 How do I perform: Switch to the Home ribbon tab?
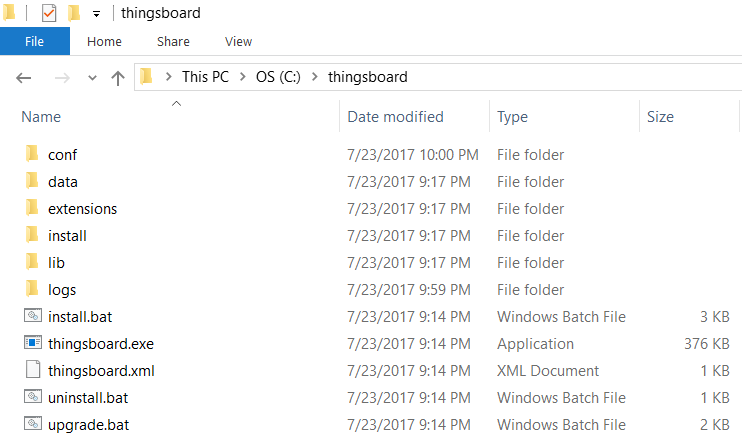(x=104, y=41)
